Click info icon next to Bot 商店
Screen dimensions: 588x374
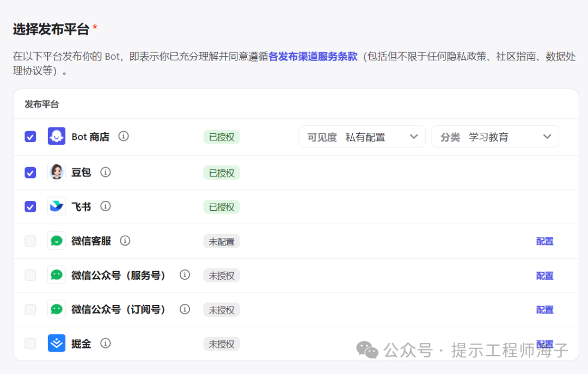[124, 136]
